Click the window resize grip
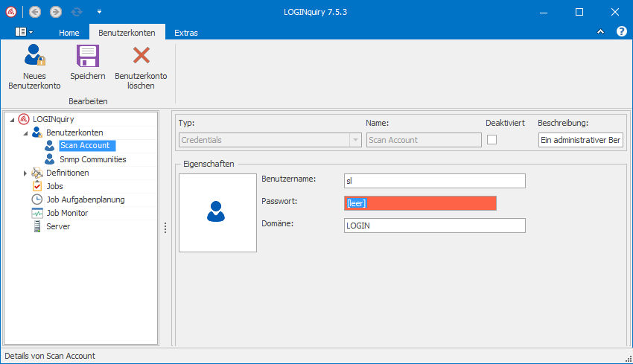 tap(628, 358)
